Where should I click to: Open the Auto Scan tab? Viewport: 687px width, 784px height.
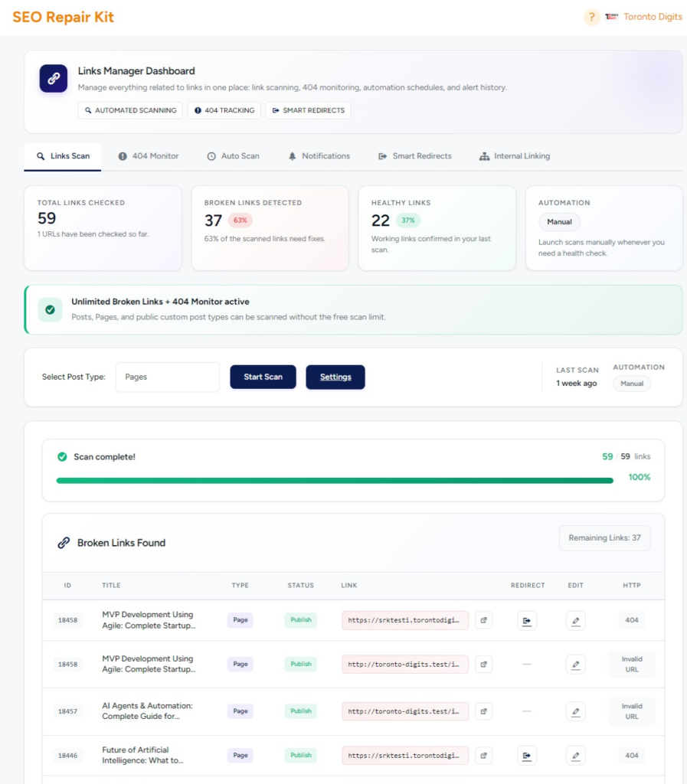pyautogui.click(x=234, y=156)
